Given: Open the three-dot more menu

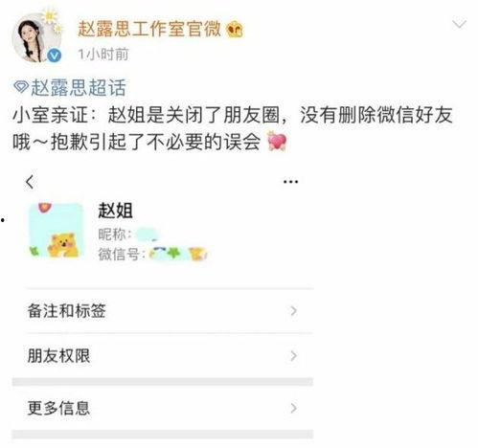Looking at the screenshot, I should click(x=290, y=182).
